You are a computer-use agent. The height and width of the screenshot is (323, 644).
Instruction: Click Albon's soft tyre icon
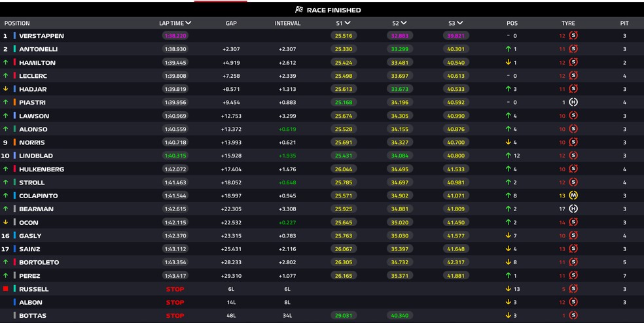point(573,301)
